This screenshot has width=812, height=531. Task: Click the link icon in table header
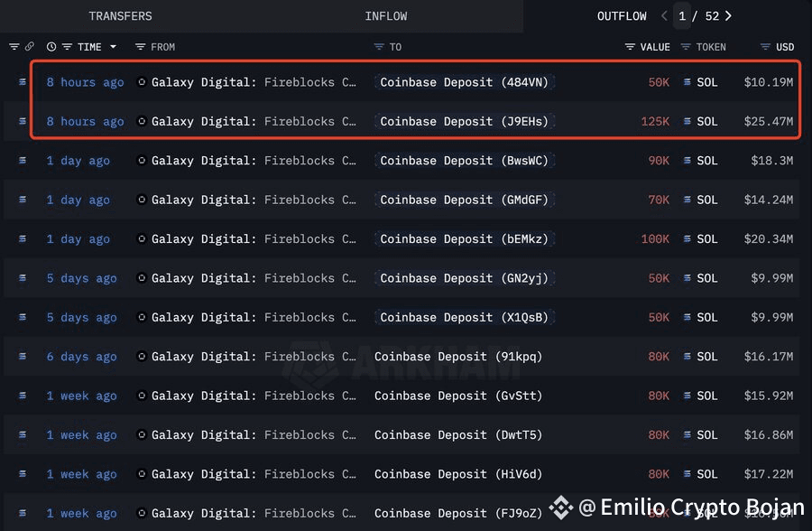click(x=30, y=47)
